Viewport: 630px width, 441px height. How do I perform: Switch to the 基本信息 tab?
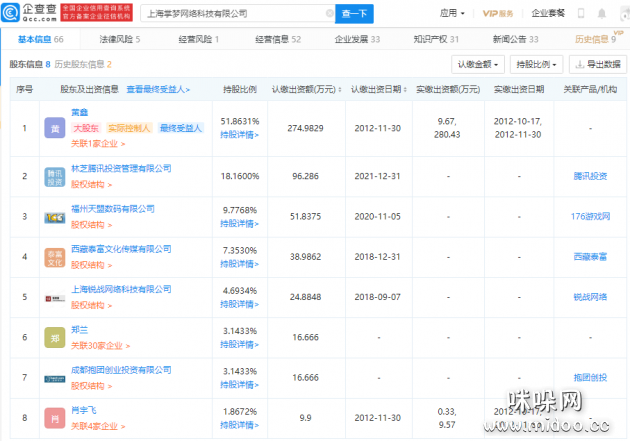[41, 39]
